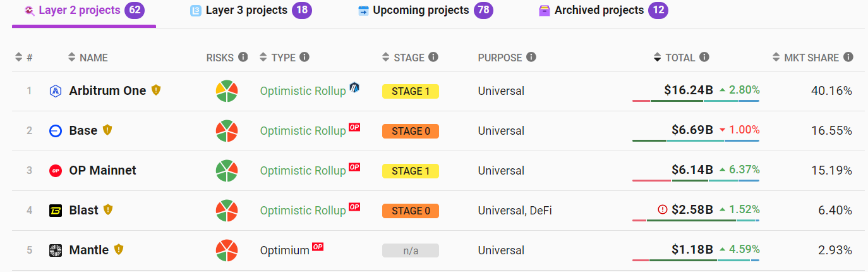Click the Mantle project logo icon
The width and height of the screenshot is (868, 272).
click(56, 250)
